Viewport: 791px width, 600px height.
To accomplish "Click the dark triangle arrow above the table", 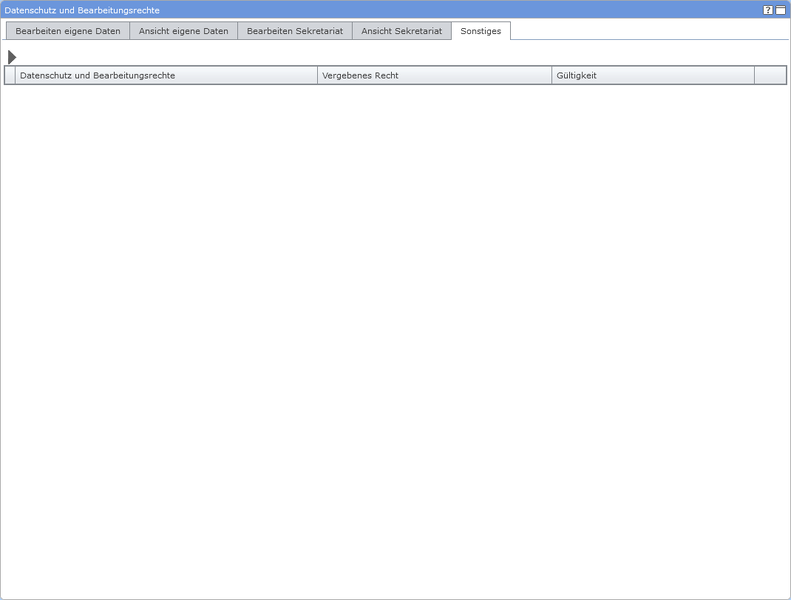I will click(12, 57).
